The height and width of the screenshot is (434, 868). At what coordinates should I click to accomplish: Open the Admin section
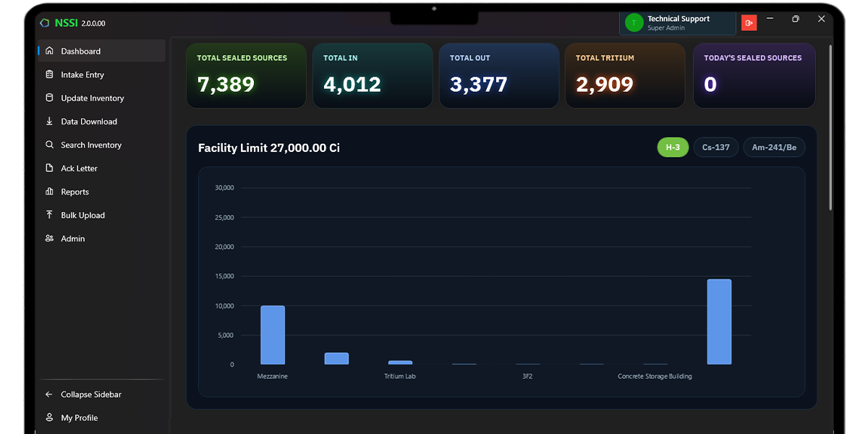coord(102,238)
